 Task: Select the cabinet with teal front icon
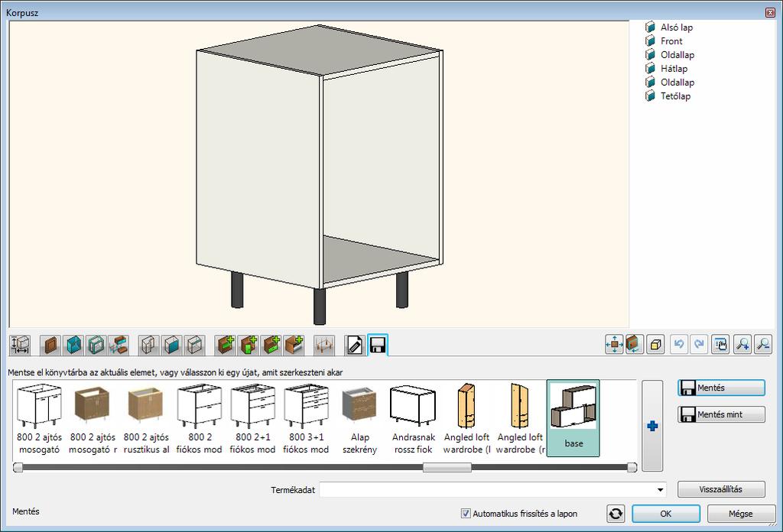click(x=171, y=345)
